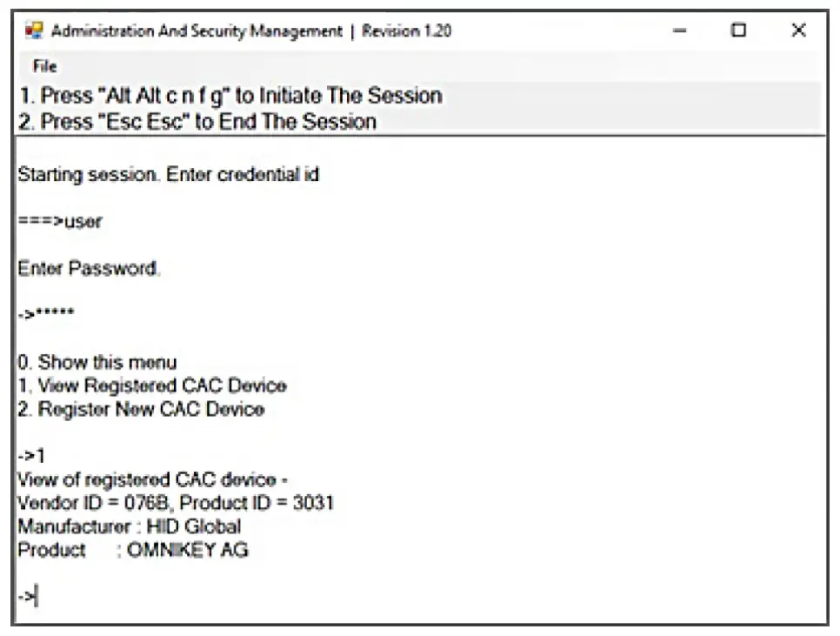Click 'Starting session. Enter credential id' text
840x636 pixels.
click(165, 174)
